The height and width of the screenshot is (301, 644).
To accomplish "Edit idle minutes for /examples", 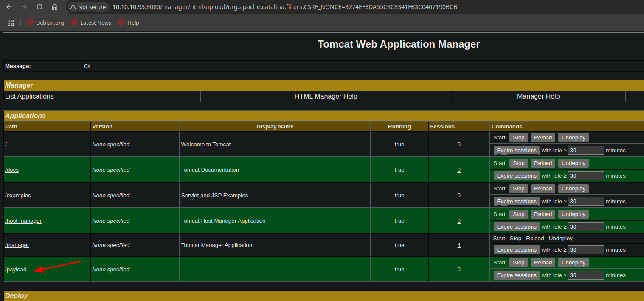I will [x=586, y=201].
